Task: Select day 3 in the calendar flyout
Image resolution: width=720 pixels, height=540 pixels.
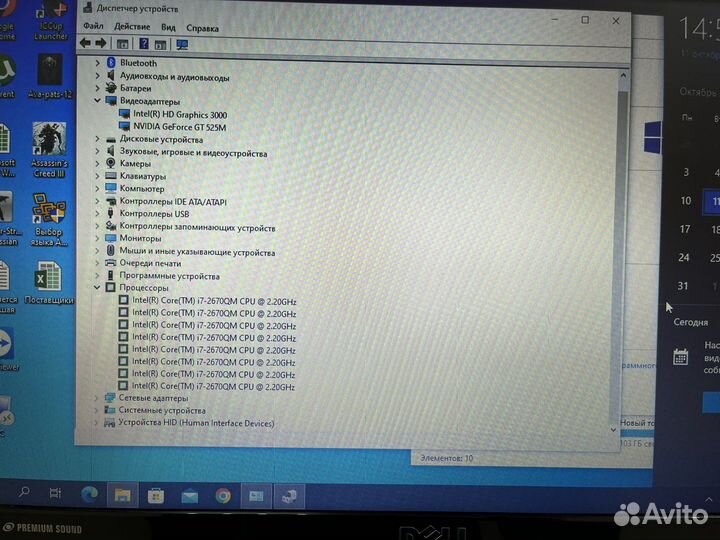Action: tap(686, 172)
